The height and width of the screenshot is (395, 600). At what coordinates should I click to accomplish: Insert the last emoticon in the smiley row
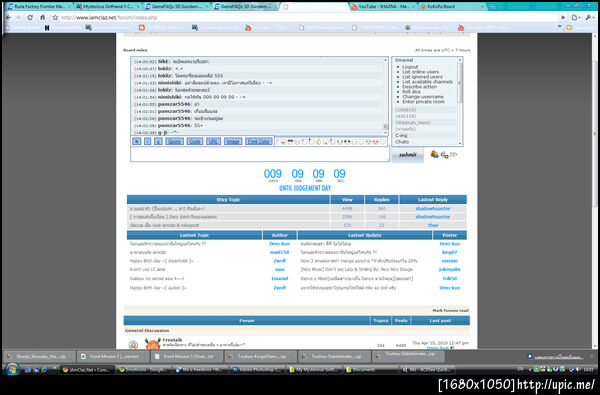(x=382, y=142)
